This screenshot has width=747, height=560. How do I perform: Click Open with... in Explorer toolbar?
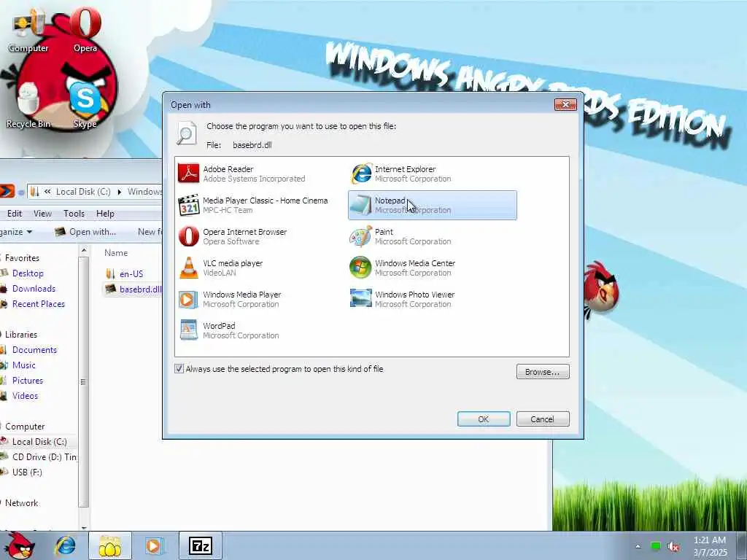coord(85,232)
